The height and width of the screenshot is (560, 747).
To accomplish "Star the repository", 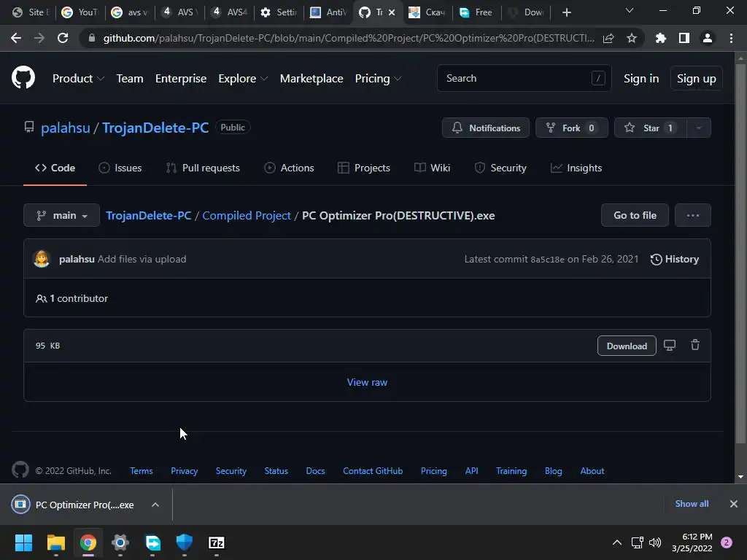I will tap(651, 128).
